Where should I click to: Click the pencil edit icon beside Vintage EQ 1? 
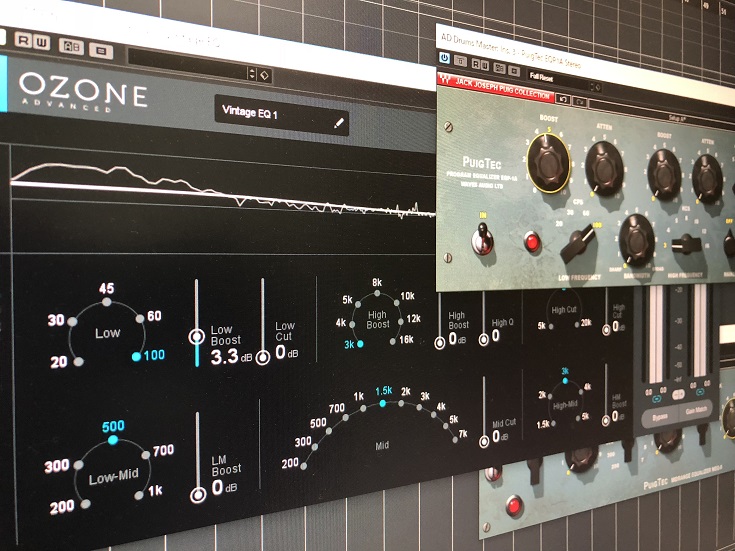[x=338, y=123]
